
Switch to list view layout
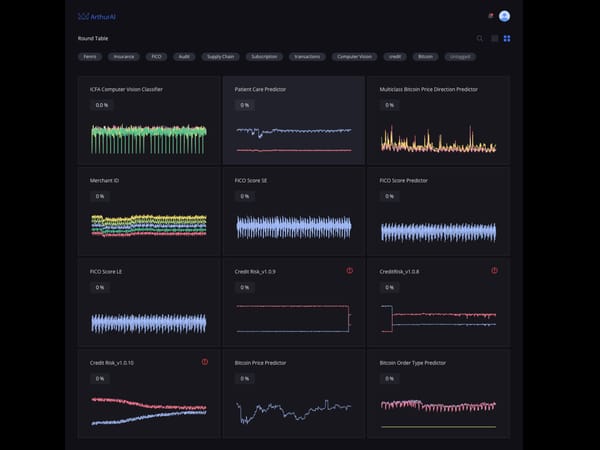[x=494, y=38]
